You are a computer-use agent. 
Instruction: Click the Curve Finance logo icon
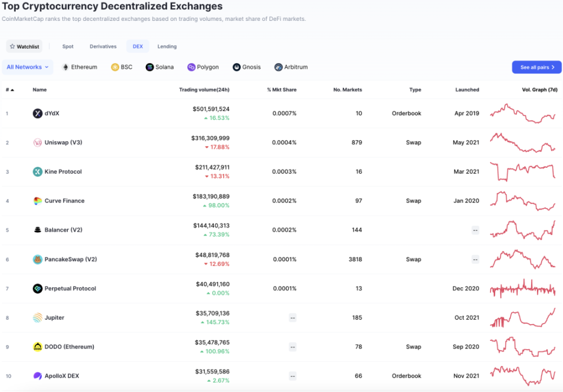point(37,201)
